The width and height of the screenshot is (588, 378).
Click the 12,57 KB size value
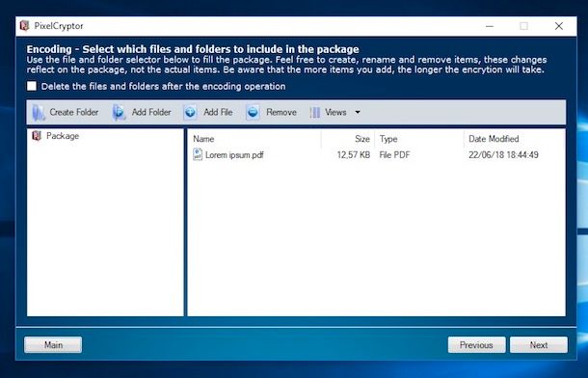pos(353,155)
